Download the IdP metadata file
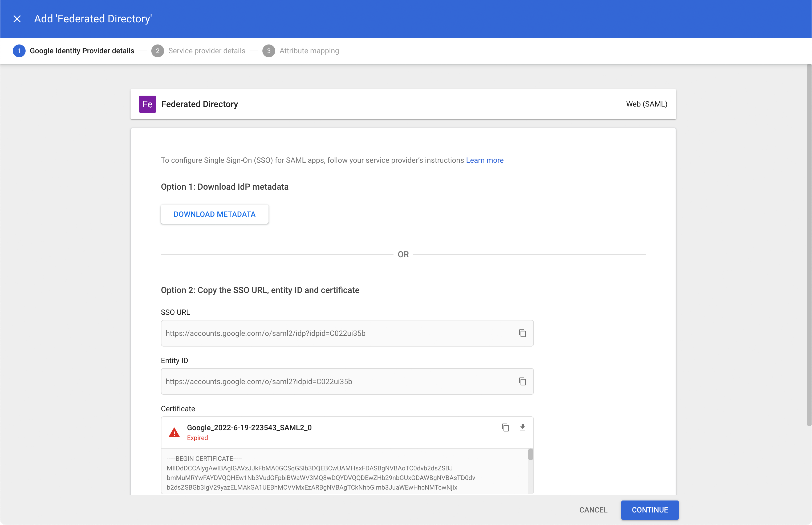 [214, 214]
